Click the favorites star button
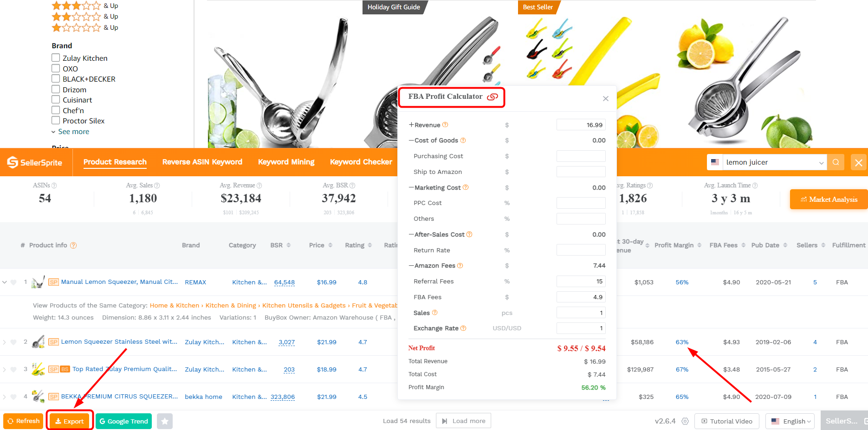Screen dimensions: 868x430 (x=165, y=421)
